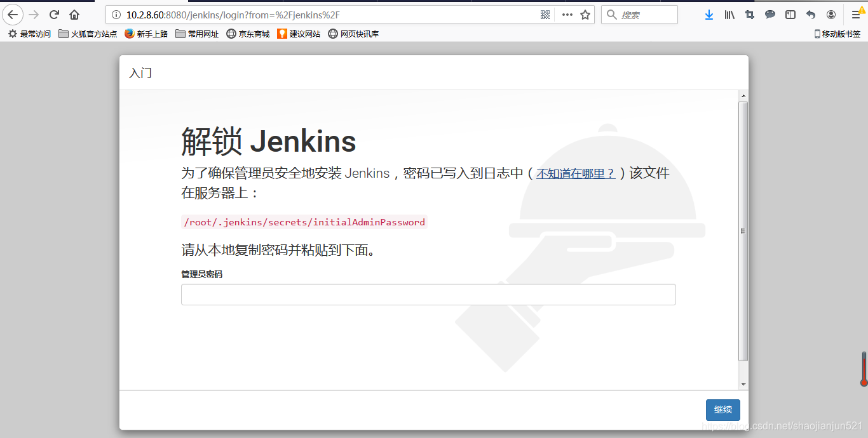Click the scrollbar up arrow in dialog

coord(743,96)
